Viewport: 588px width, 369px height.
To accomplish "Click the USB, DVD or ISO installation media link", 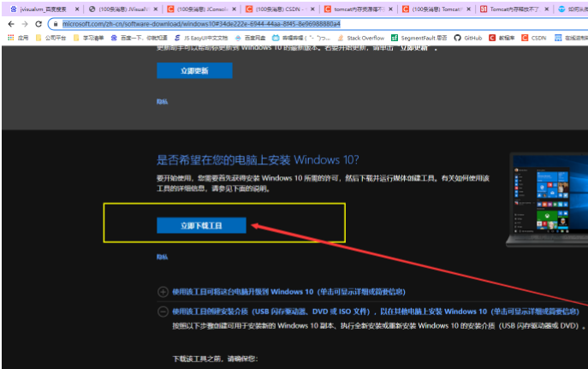I will (376, 312).
